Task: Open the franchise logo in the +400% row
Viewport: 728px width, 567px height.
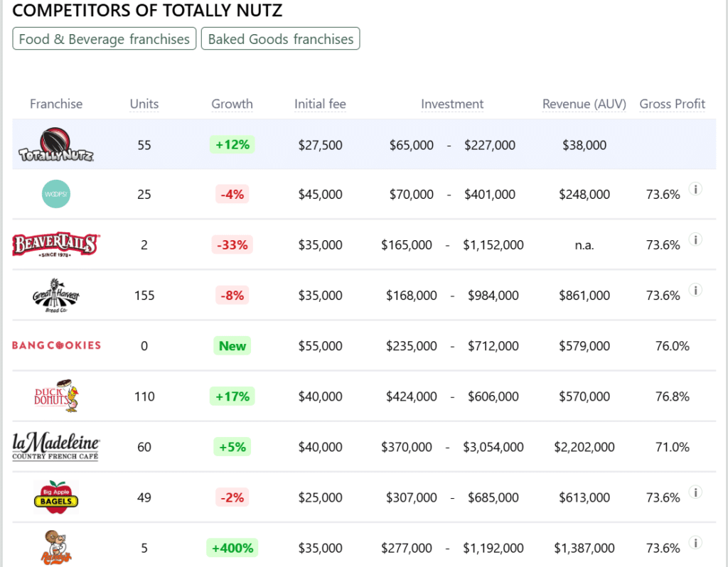Action: (x=56, y=548)
